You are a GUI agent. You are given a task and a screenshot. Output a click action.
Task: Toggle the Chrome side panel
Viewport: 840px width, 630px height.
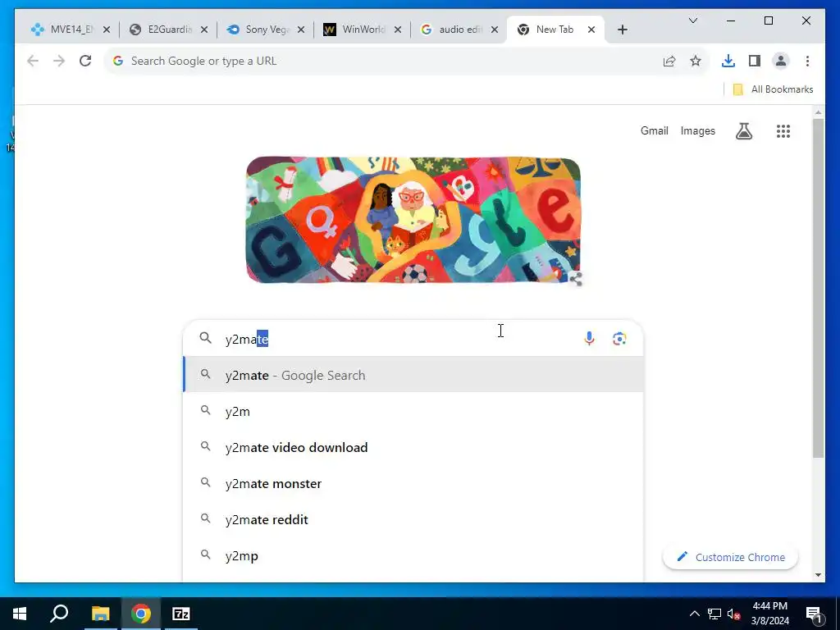[x=755, y=61]
